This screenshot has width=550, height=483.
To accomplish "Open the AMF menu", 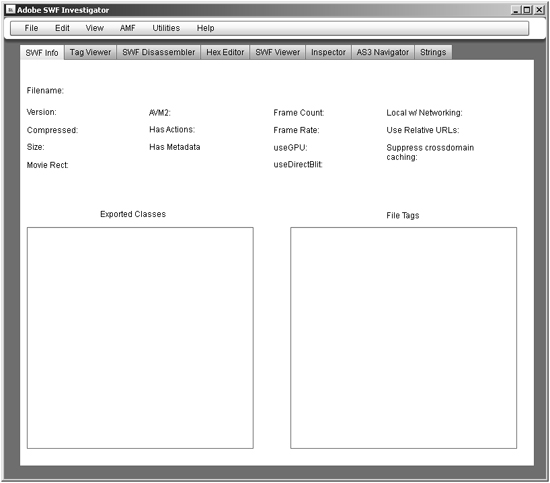I will tap(127, 28).
